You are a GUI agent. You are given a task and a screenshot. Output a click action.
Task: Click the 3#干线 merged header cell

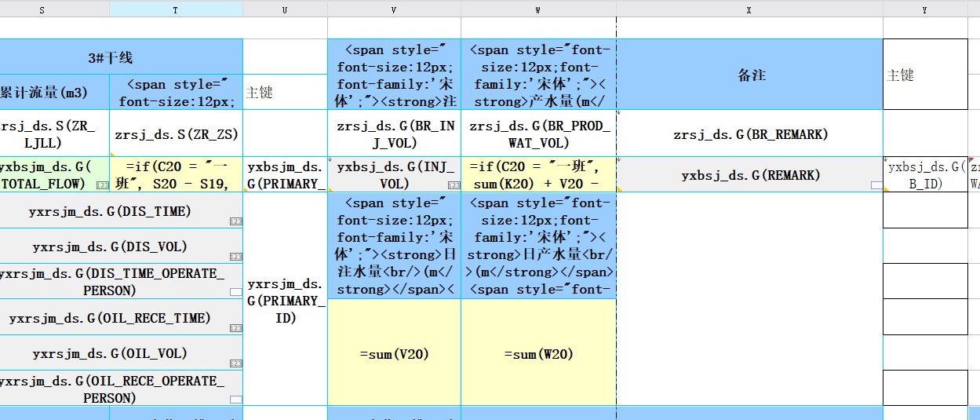[110, 57]
